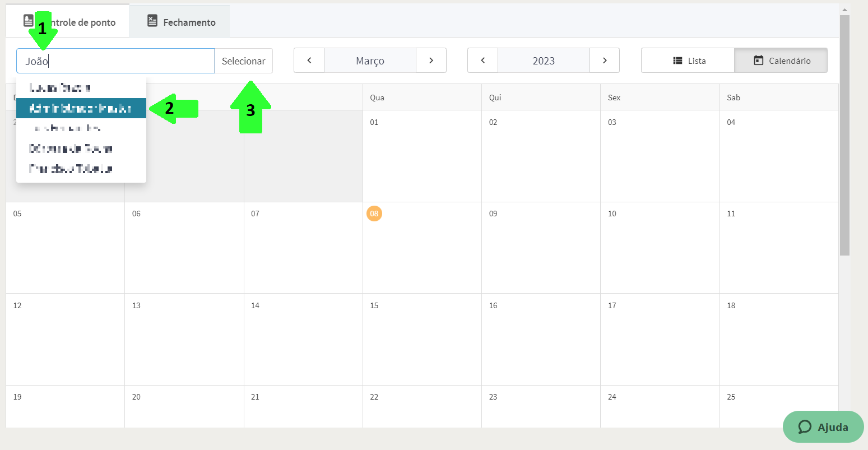The image size is (868, 450).
Task: Pick the last suggestion in the dropdown list
Action: (x=81, y=169)
